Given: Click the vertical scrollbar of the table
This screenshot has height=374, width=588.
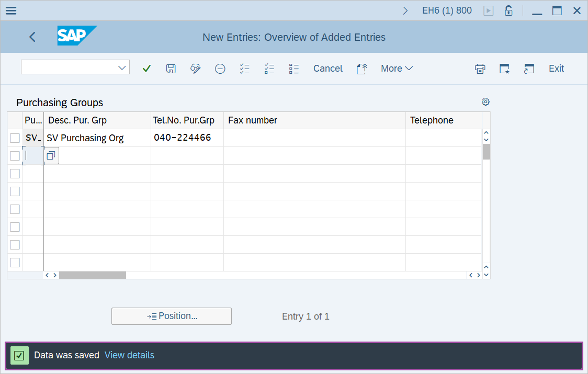Looking at the screenshot, I should point(486,152).
